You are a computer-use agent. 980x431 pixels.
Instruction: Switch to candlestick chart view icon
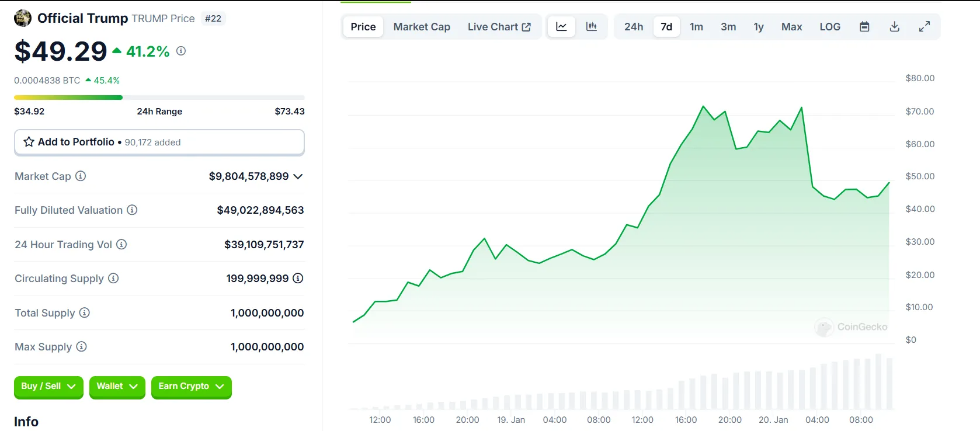coord(592,27)
